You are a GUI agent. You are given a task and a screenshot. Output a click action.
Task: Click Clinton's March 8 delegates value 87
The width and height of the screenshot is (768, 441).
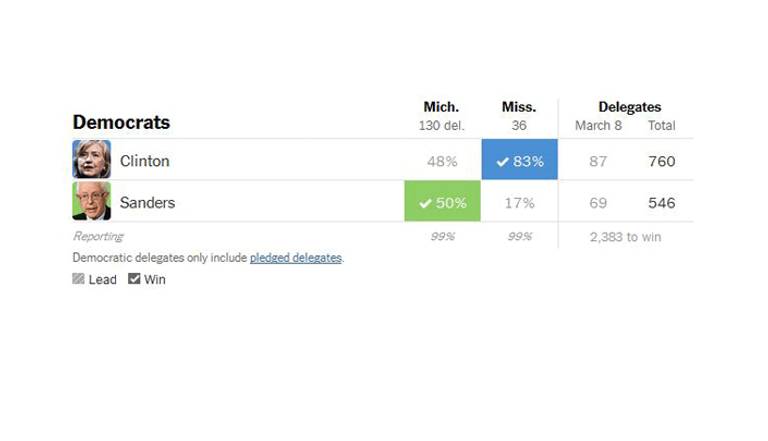click(598, 161)
